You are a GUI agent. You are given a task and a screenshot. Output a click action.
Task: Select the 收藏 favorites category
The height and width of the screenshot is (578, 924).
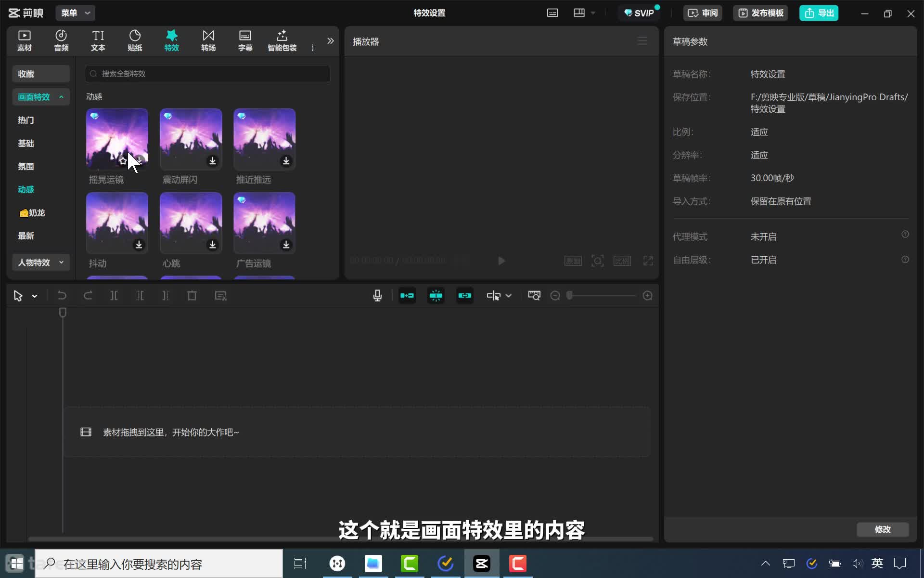pyautogui.click(x=41, y=74)
